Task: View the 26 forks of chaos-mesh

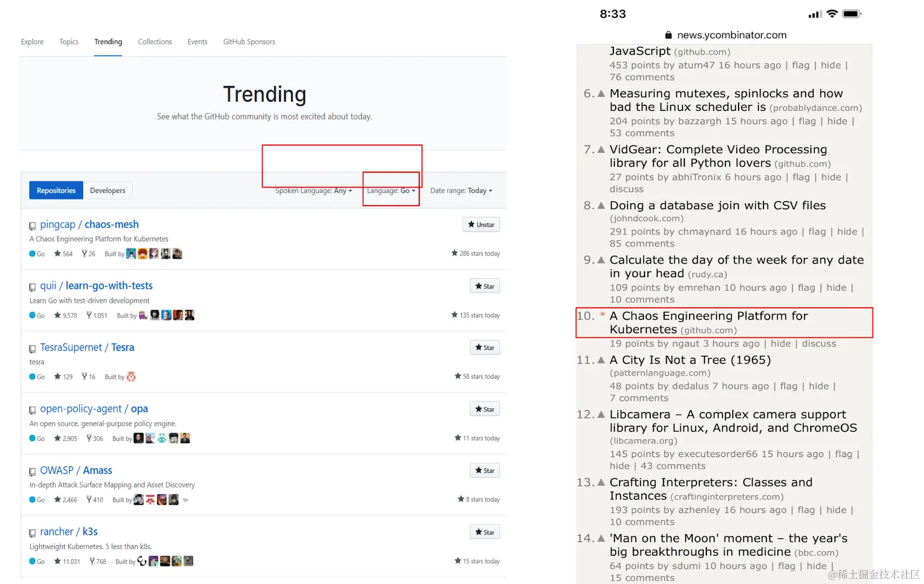Action: 88,254
